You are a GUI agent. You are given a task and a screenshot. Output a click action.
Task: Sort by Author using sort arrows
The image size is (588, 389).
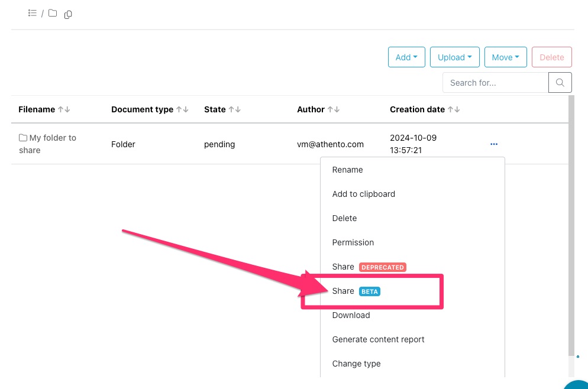(x=334, y=109)
